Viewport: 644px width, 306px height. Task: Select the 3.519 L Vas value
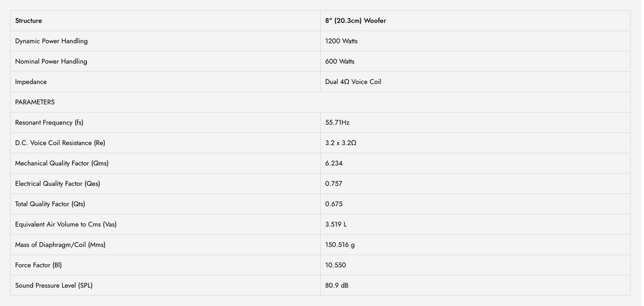336,224
